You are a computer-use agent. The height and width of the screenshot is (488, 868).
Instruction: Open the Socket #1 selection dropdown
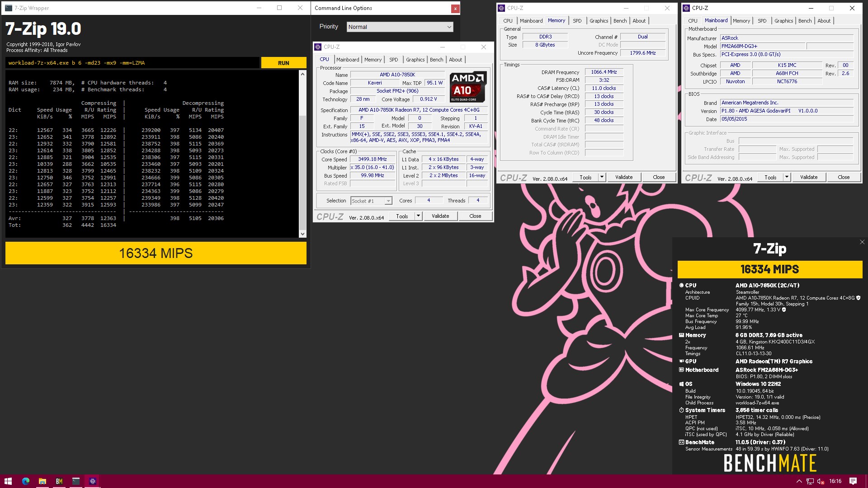371,201
